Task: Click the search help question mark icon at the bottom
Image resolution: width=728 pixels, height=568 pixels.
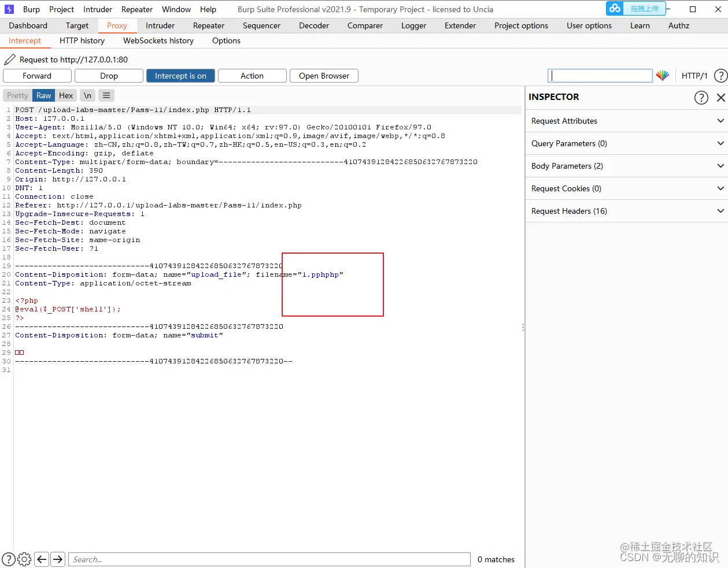Action: (x=9, y=559)
